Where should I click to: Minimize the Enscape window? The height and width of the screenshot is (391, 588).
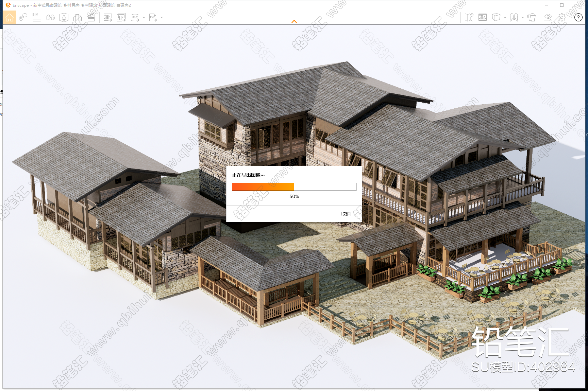547,5
